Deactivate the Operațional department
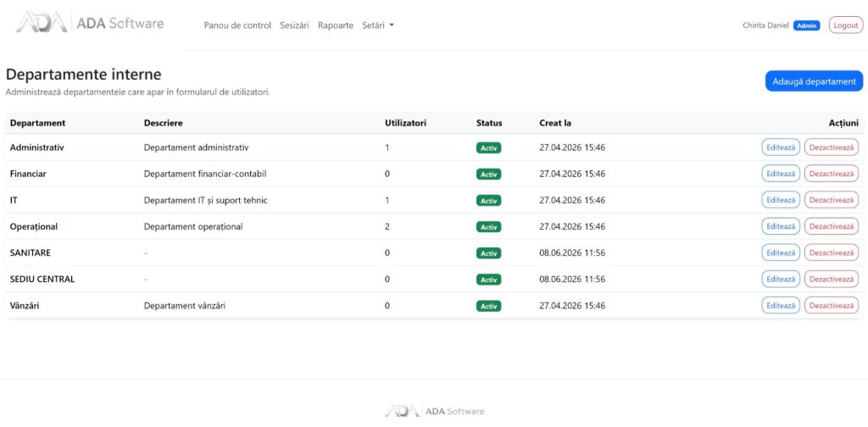Image resolution: width=868 pixels, height=427 pixels. click(832, 226)
